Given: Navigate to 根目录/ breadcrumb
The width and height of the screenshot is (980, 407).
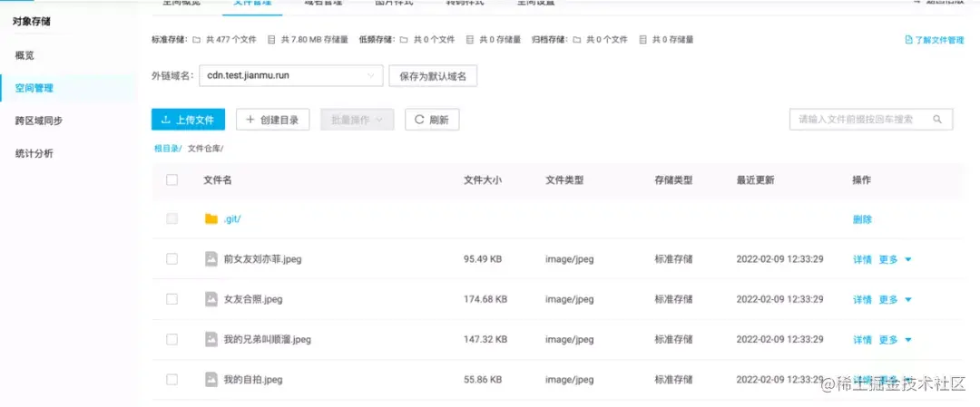Looking at the screenshot, I should [x=168, y=149].
